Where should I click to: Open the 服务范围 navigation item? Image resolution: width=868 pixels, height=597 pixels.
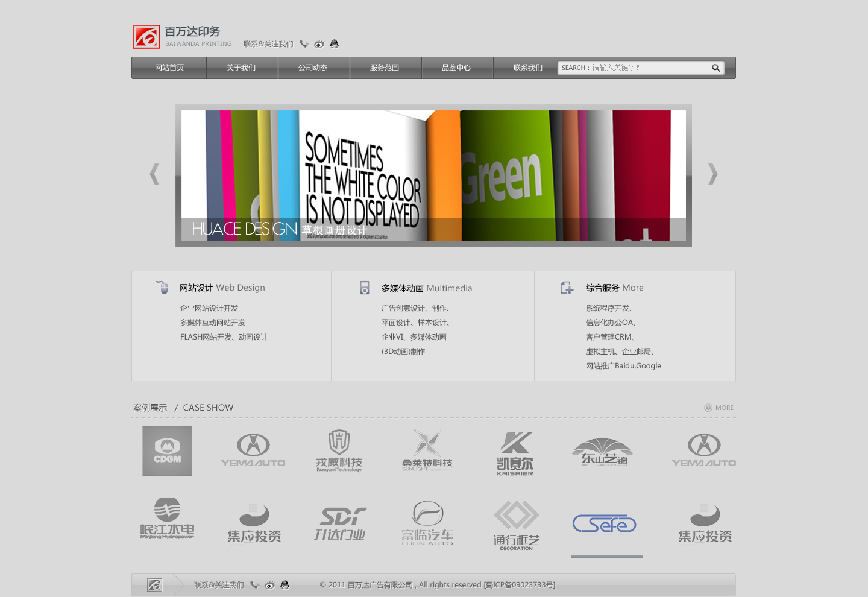[385, 68]
